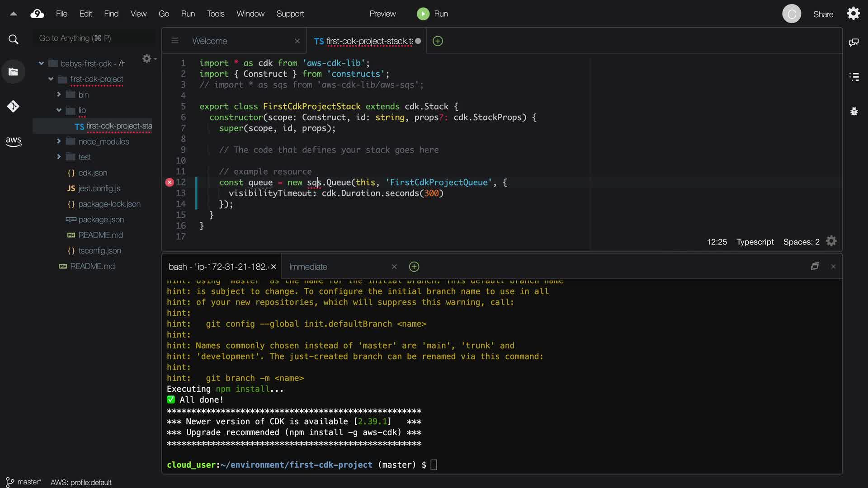Open preferences gear in top right
The height and width of the screenshot is (488, 868).
tap(853, 14)
